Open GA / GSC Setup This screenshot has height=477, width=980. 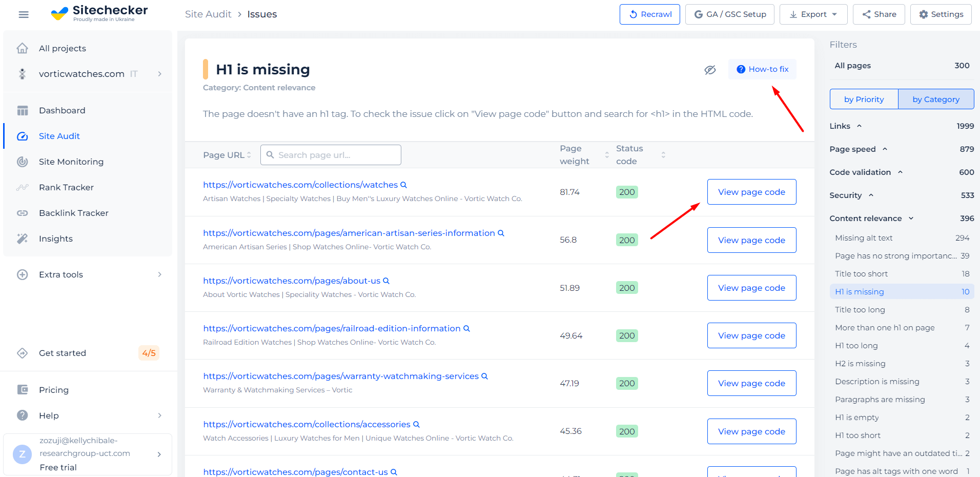pos(730,14)
